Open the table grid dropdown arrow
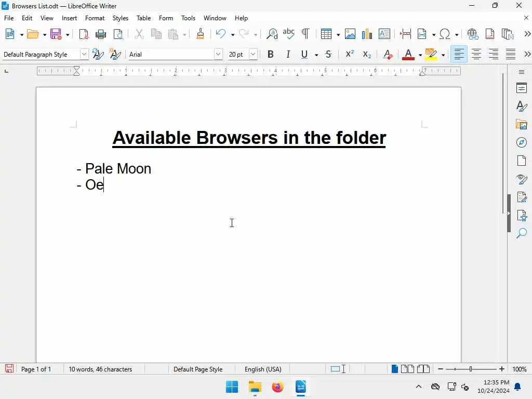 coord(338,34)
